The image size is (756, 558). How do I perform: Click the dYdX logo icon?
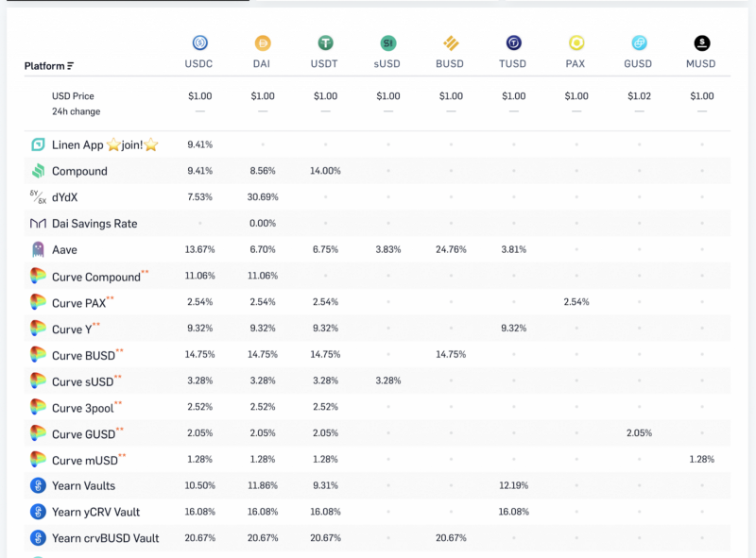38,197
